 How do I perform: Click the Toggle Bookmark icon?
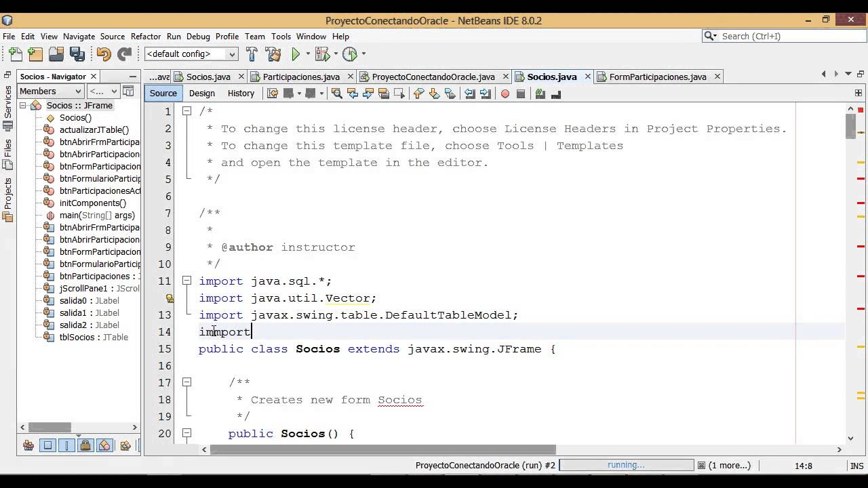450,94
